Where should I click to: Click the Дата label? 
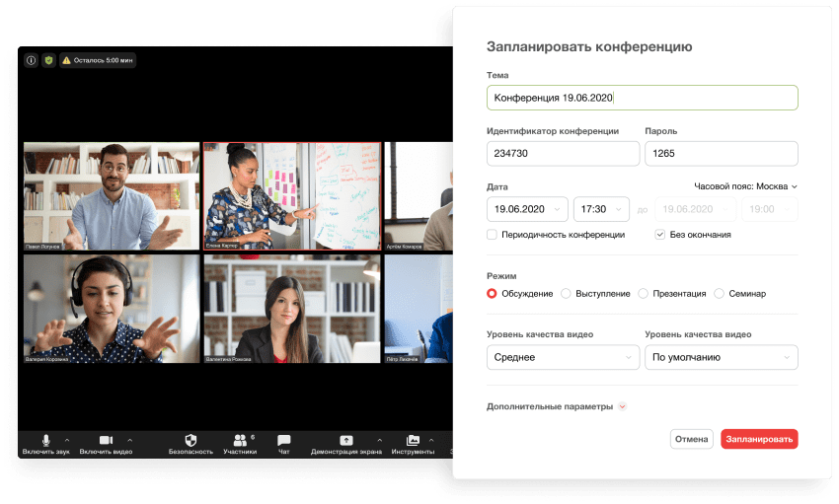point(497,187)
